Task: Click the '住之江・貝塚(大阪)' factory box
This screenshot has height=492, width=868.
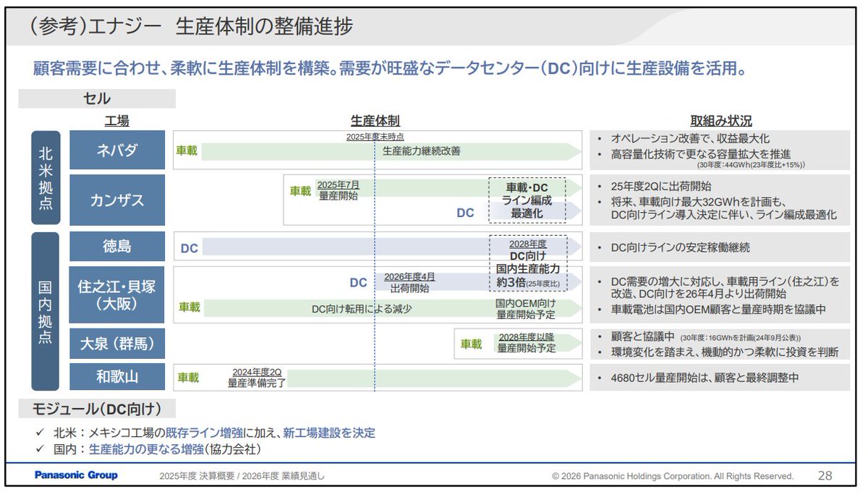Action: click(117, 294)
